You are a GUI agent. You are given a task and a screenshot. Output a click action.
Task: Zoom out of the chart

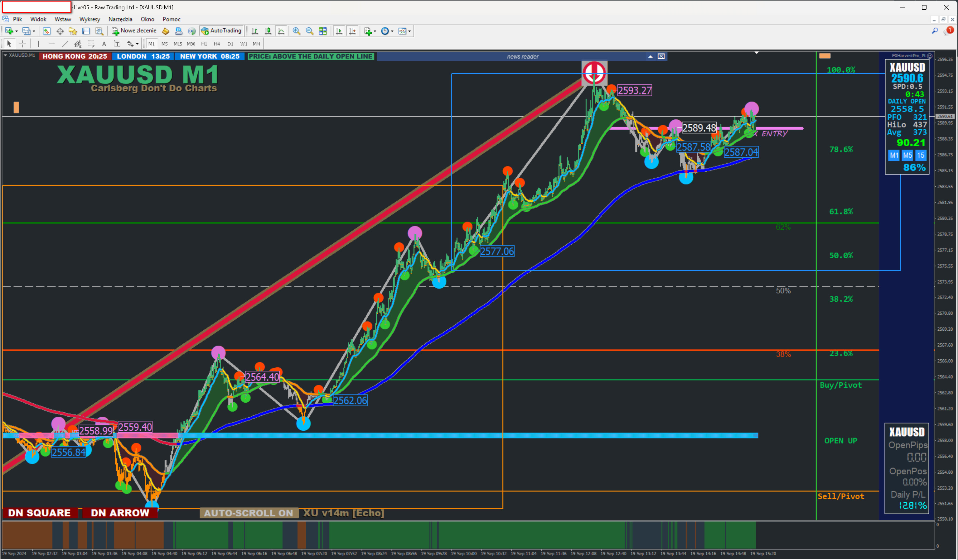point(309,31)
